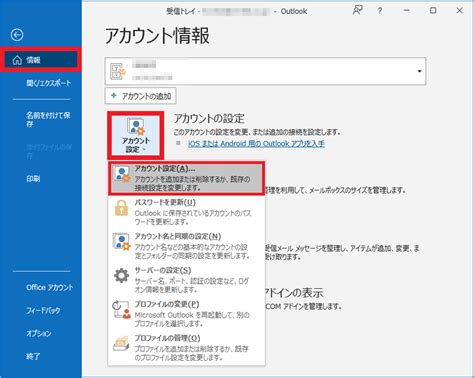Click the アカウントの設定 section heading
This screenshot has height=378, width=474.
[209, 118]
